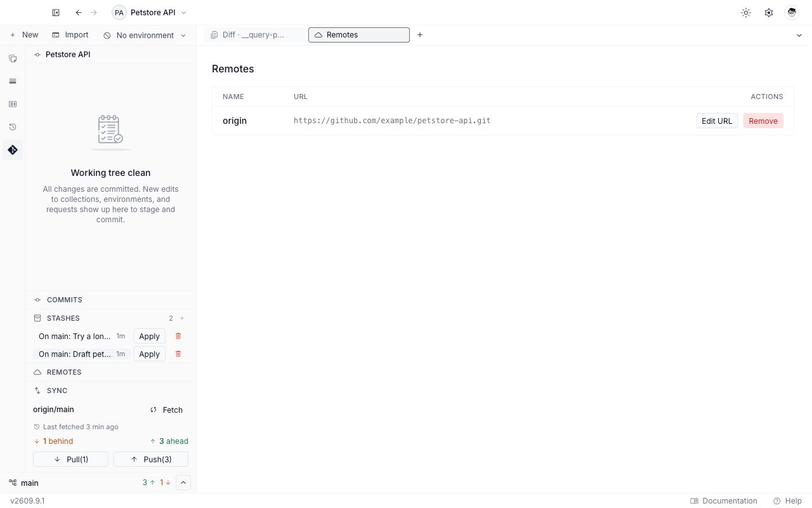Image resolution: width=812 pixels, height=508 pixels.
Task: Select the stash 'On main: Try a lon...'
Action: [82, 336]
